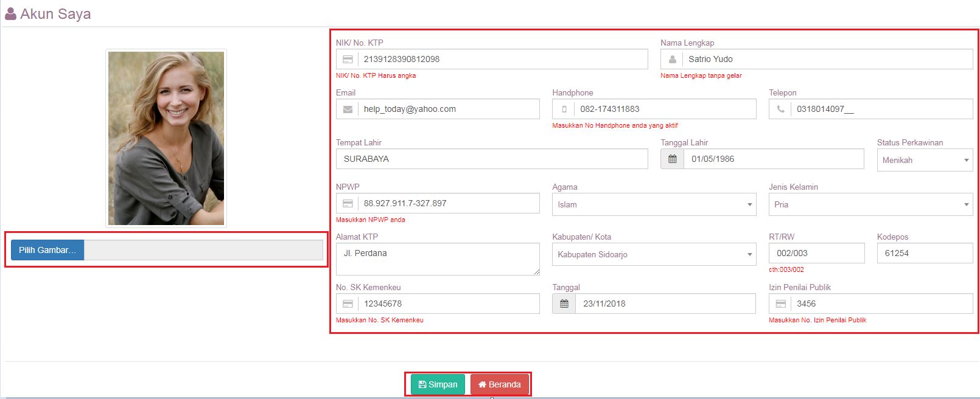Click the card icon beside No. SK Kemenkeu

coord(348,304)
